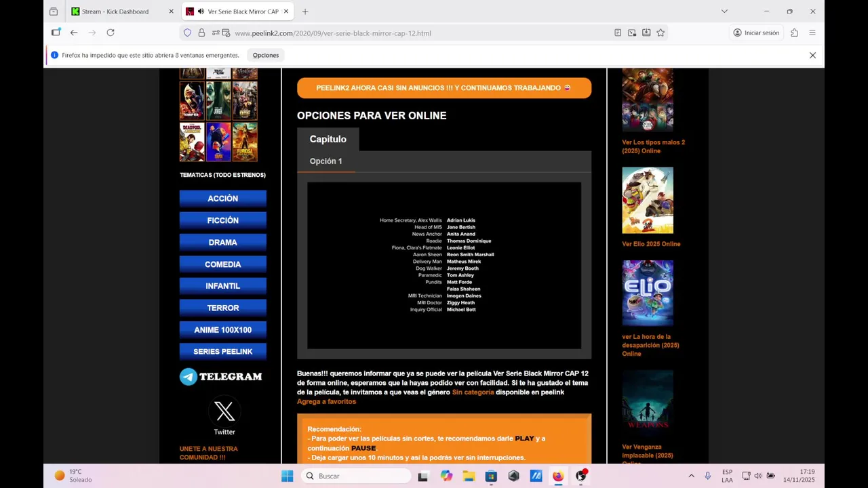The width and height of the screenshot is (868, 488).
Task: Close the Stream - Kick Dashboard tab
Action: [171, 12]
